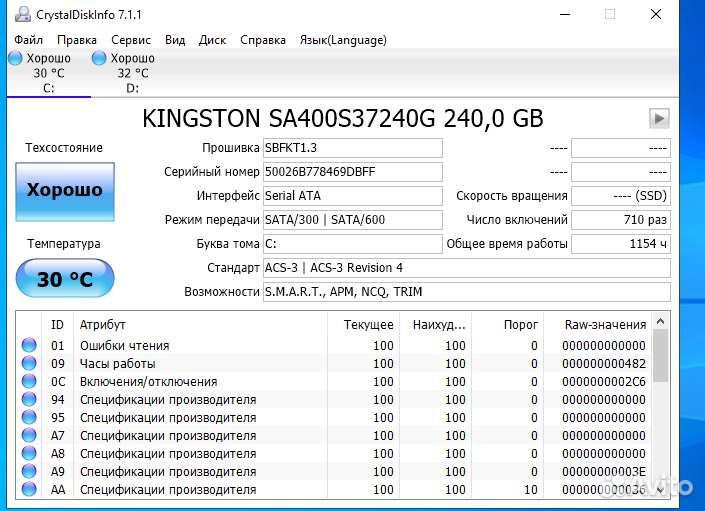Click the Raw-значения column header

tap(598, 324)
